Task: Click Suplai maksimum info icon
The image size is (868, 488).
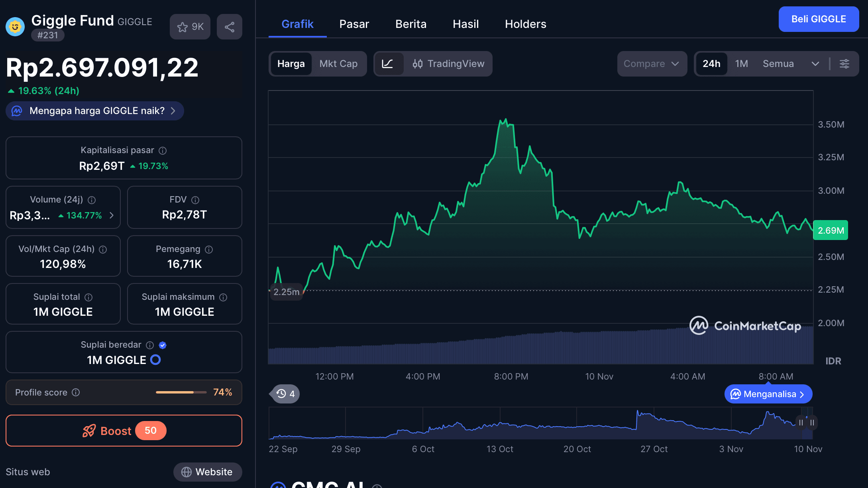Action: (x=223, y=297)
